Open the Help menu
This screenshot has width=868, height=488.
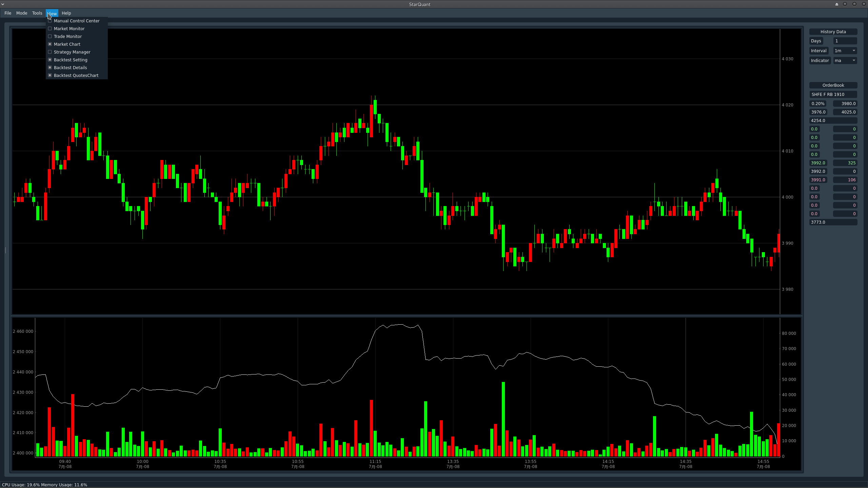[x=66, y=13]
